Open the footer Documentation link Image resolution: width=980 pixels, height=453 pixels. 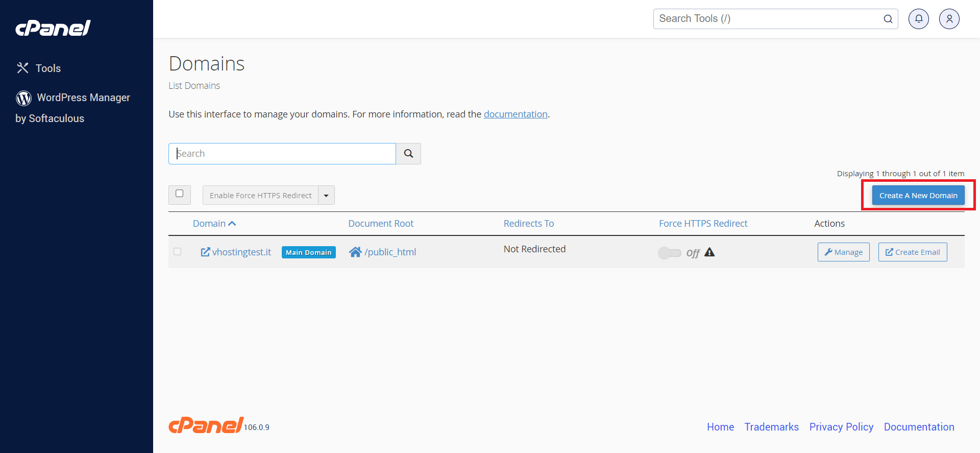tap(919, 427)
